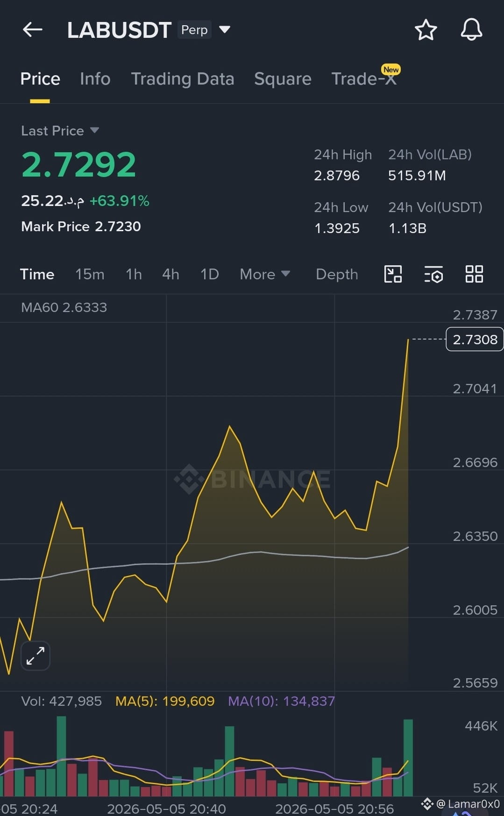
Task: Select the 15m chart interval
Action: (90, 274)
